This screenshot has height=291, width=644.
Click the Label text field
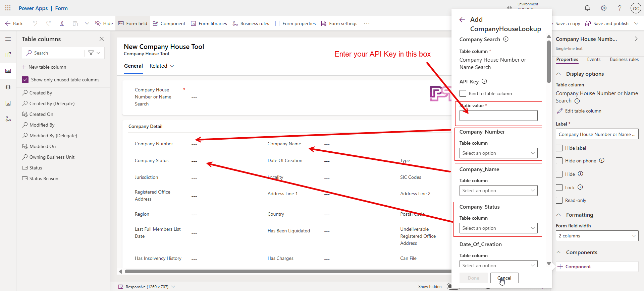[x=597, y=134]
